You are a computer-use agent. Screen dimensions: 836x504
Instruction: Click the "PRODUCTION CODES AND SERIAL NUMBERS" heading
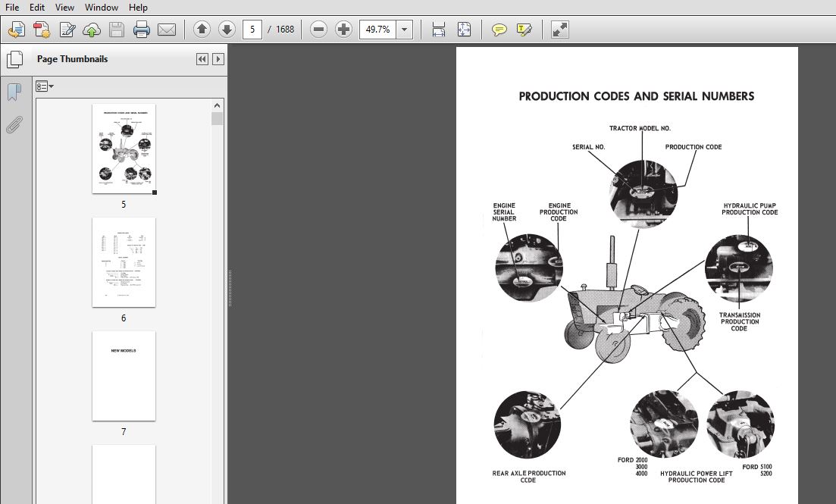637,96
